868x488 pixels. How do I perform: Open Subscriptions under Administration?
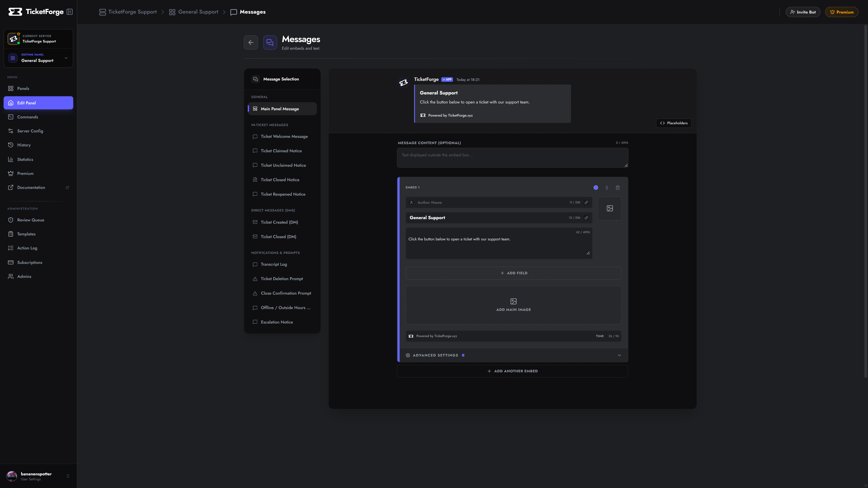point(38,262)
